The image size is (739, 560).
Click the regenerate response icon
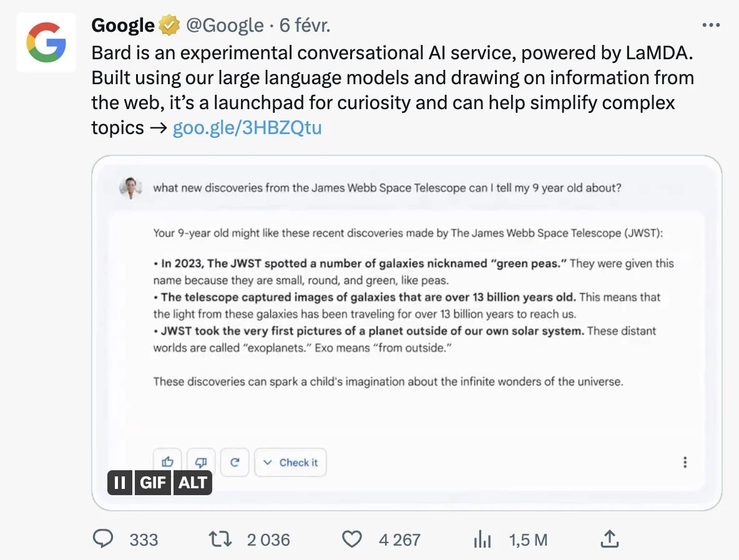[235, 462]
